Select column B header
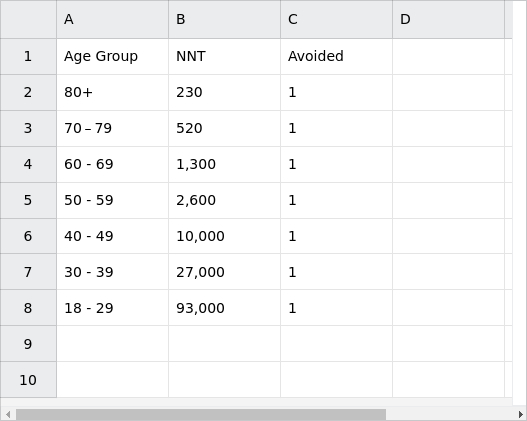The image size is (527, 421). tap(225, 19)
